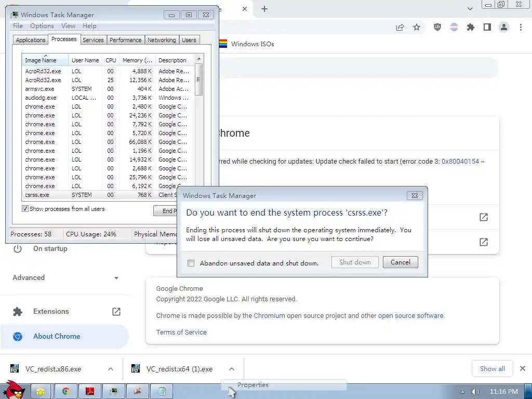The height and width of the screenshot is (399, 532).
Task: Click upper external link icon in About card
Action: pyautogui.click(x=484, y=217)
